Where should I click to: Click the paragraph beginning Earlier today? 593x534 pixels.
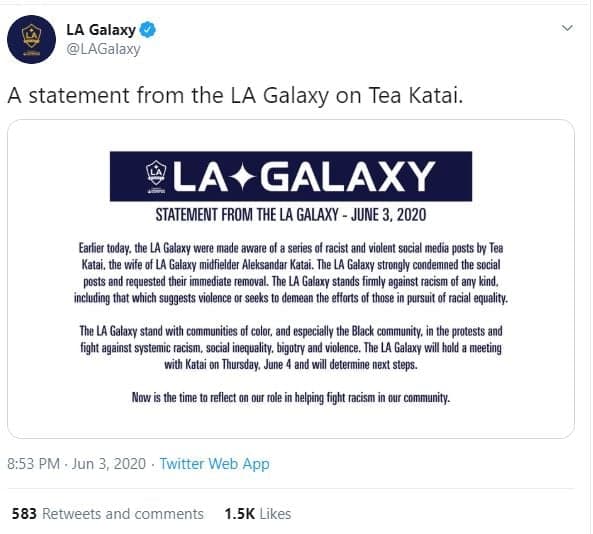[291, 273]
